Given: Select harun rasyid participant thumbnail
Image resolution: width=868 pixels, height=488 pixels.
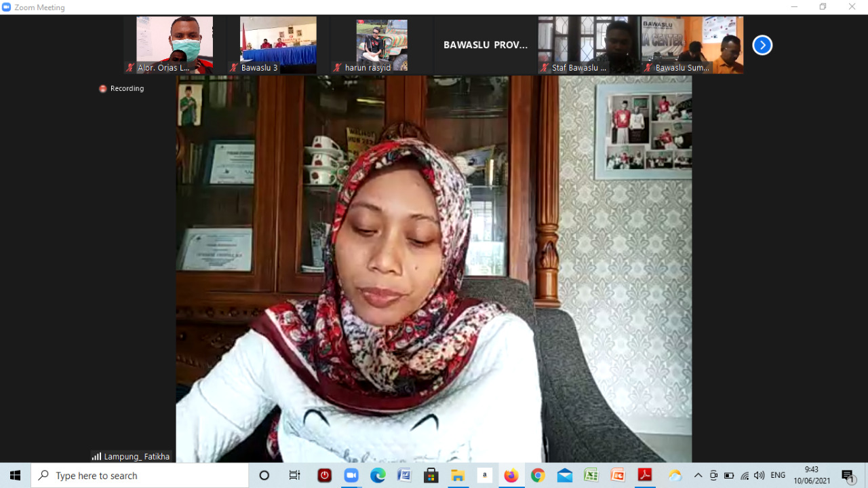Looking at the screenshot, I should click(x=382, y=45).
